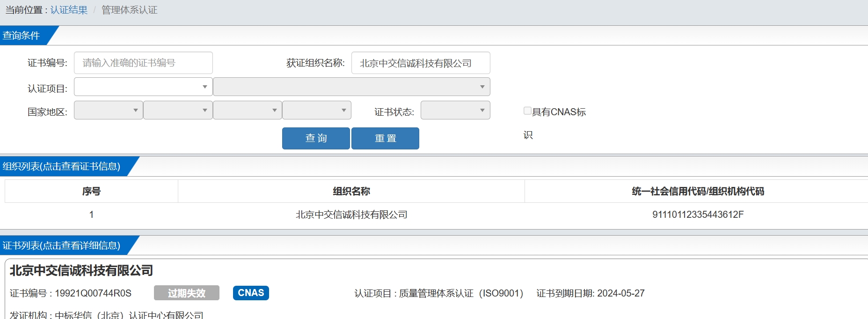The height and width of the screenshot is (319, 868).
Task: Open the fourth 国家地区 dropdown
Action: point(317,110)
